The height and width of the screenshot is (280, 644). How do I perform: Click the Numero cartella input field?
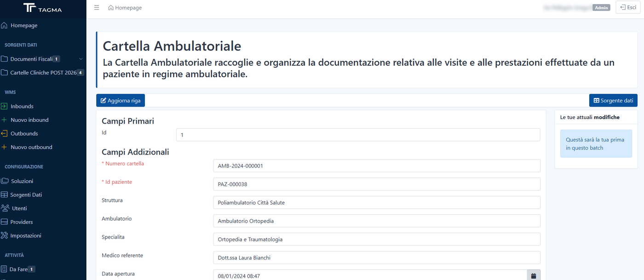click(377, 166)
